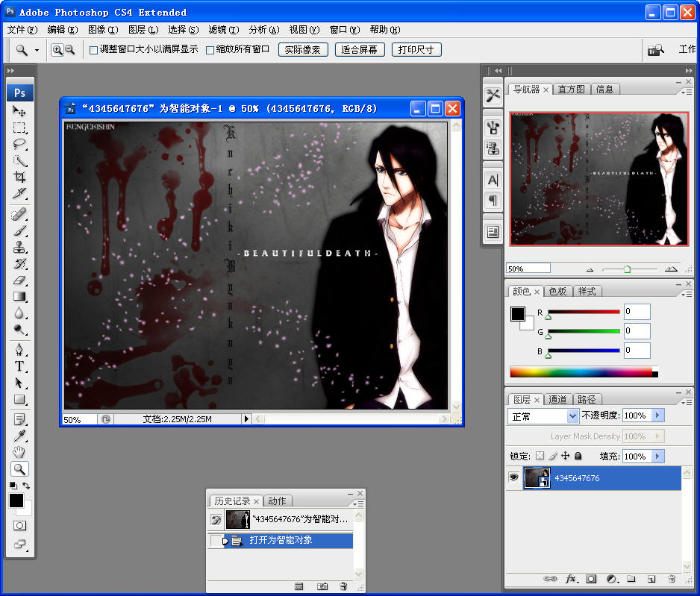Open the blend mode dropdown 正常
Image resolution: width=700 pixels, height=596 pixels.
tap(543, 416)
